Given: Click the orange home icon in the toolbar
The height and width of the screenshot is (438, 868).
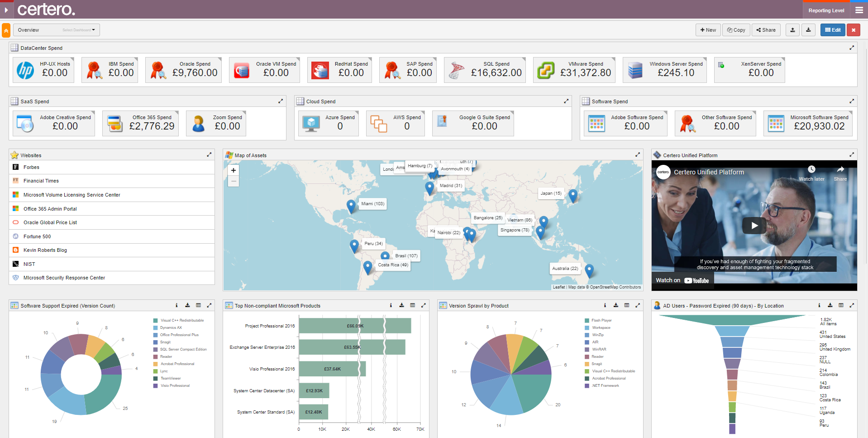Looking at the screenshot, I should click(6, 30).
